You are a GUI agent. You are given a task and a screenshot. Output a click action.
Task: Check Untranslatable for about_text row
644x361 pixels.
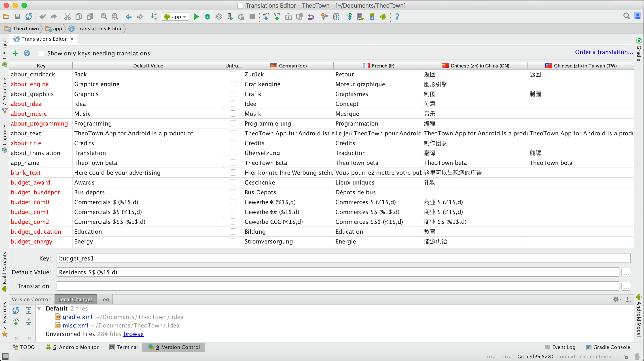click(233, 133)
